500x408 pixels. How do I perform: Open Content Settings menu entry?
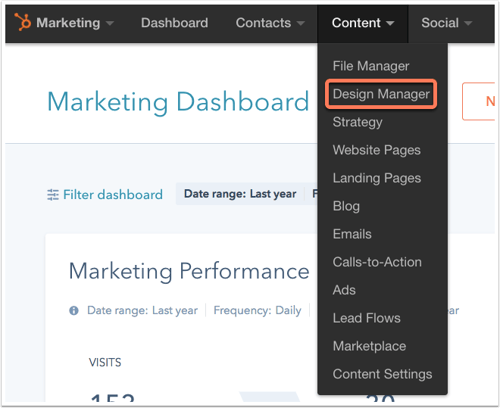coord(382,374)
